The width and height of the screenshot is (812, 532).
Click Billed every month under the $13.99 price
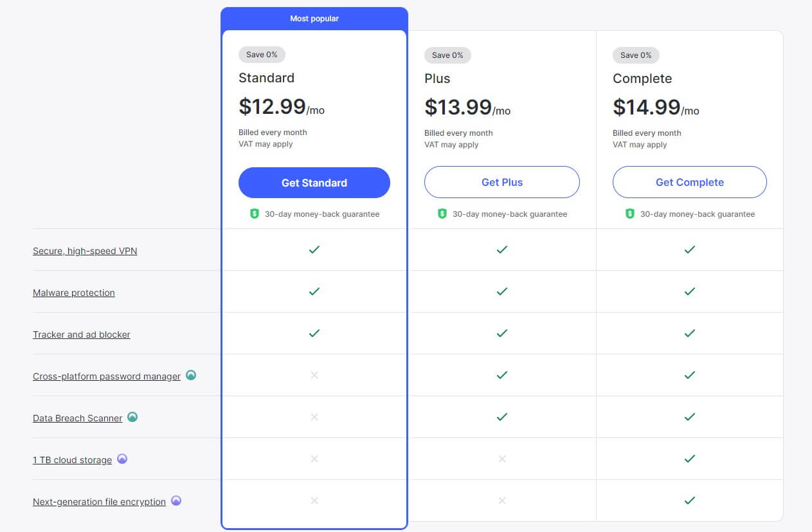(x=458, y=133)
